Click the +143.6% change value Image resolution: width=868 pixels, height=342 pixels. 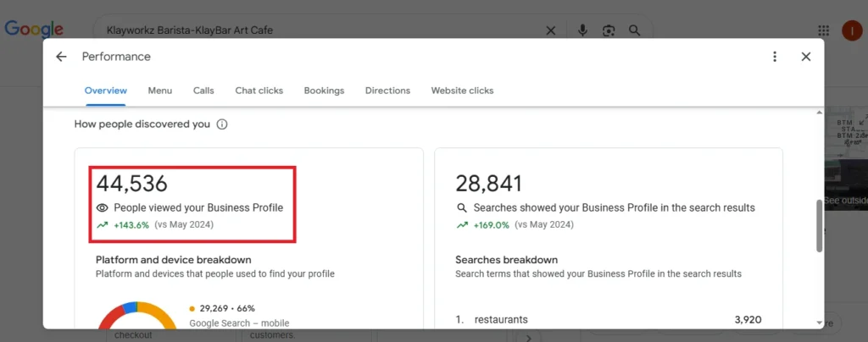click(131, 225)
